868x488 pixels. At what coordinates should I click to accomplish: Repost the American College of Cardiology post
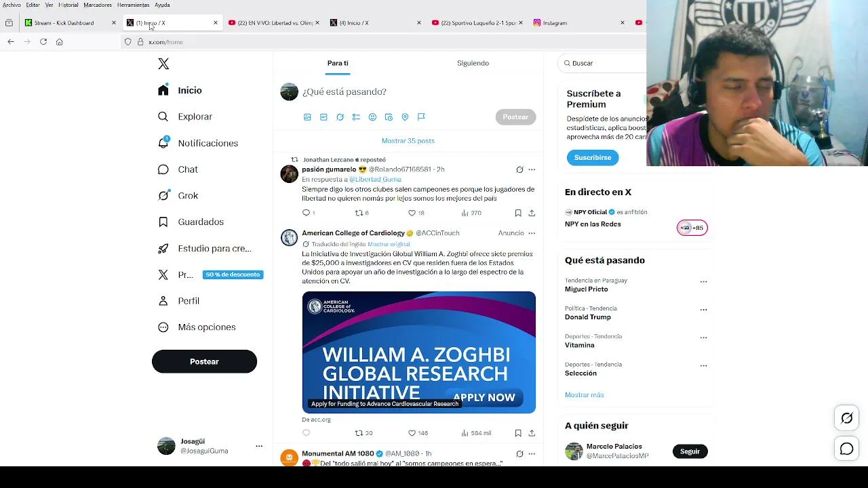click(x=359, y=433)
